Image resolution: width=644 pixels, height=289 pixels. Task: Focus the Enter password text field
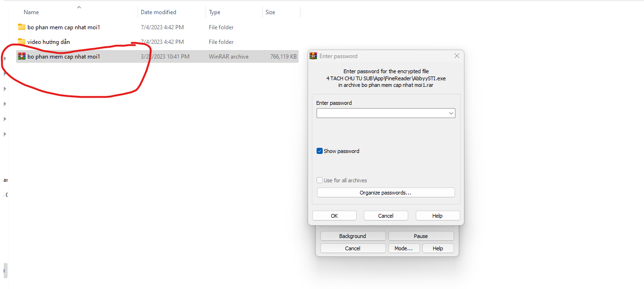[x=382, y=113]
